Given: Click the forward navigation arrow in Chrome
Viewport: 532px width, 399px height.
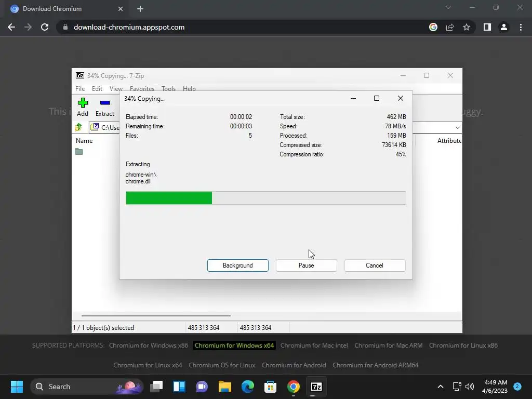Looking at the screenshot, I should pyautogui.click(x=28, y=27).
